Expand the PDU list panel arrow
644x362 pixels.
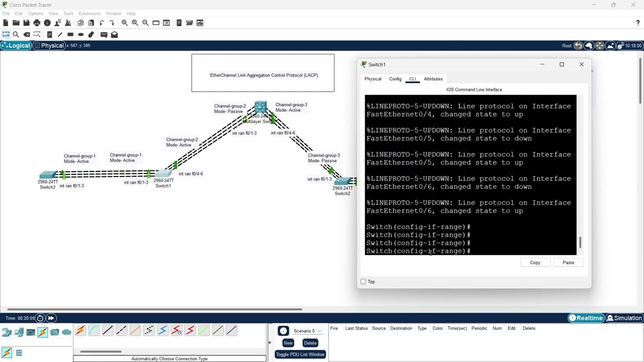pyautogui.click(x=269, y=343)
